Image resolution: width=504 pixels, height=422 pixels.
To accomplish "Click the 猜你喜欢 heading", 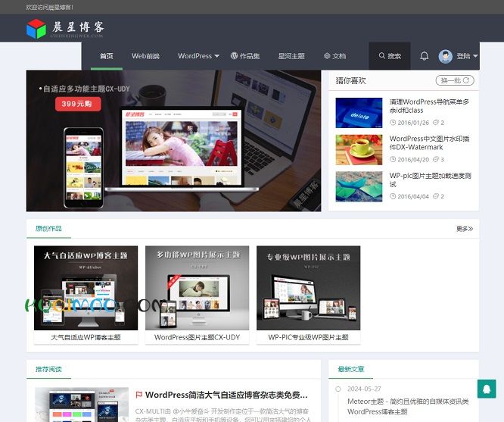I will click(x=350, y=80).
